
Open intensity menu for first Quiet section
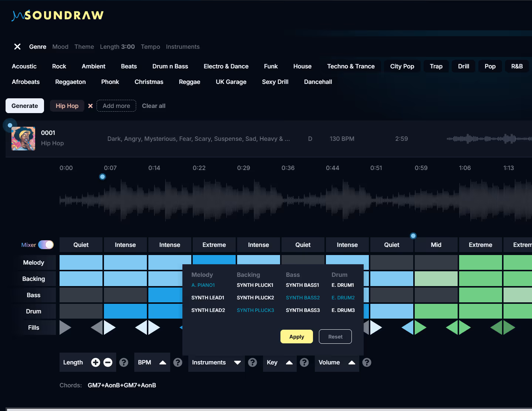tap(81, 245)
